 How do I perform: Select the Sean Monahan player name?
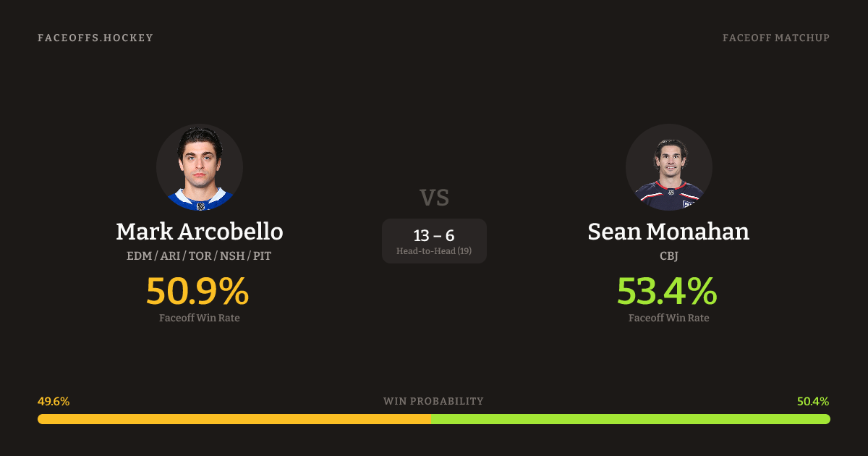click(668, 232)
